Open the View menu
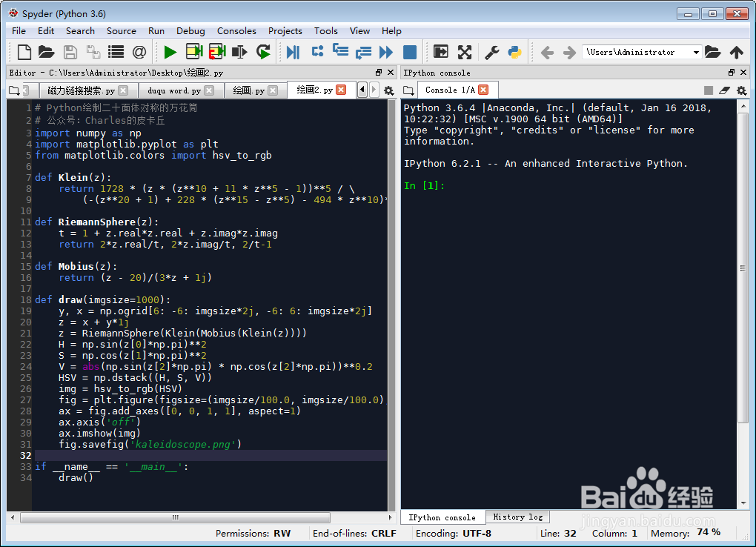This screenshot has height=547, width=756. coord(359,31)
